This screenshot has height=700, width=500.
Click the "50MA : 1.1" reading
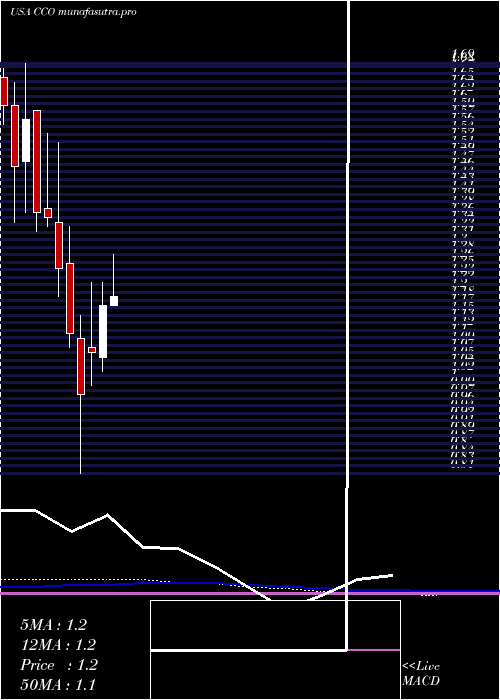58,685
